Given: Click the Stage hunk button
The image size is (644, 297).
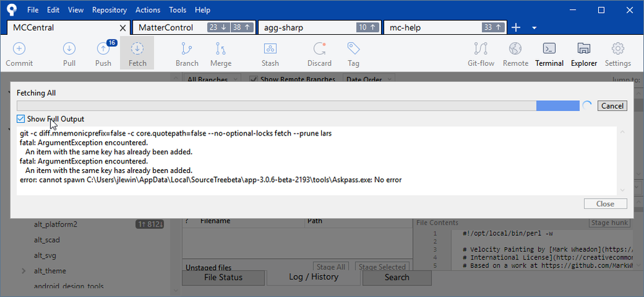Looking at the screenshot, I should tap(609, 223).
